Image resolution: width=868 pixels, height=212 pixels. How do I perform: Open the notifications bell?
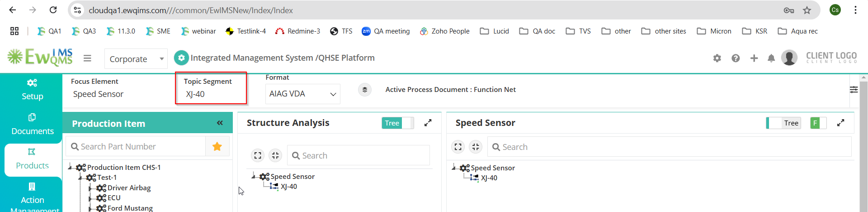(x=771, y=58)
